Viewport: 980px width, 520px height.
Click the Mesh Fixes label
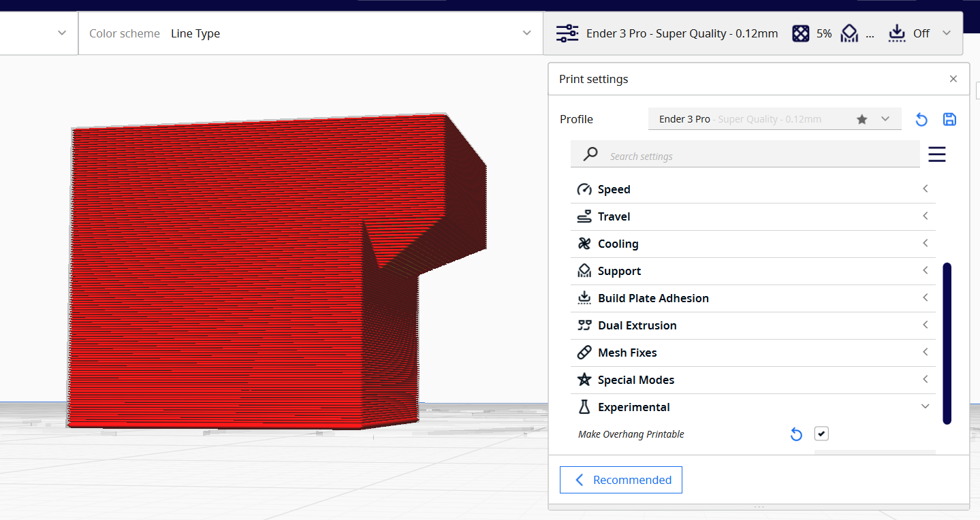[627, 353]
